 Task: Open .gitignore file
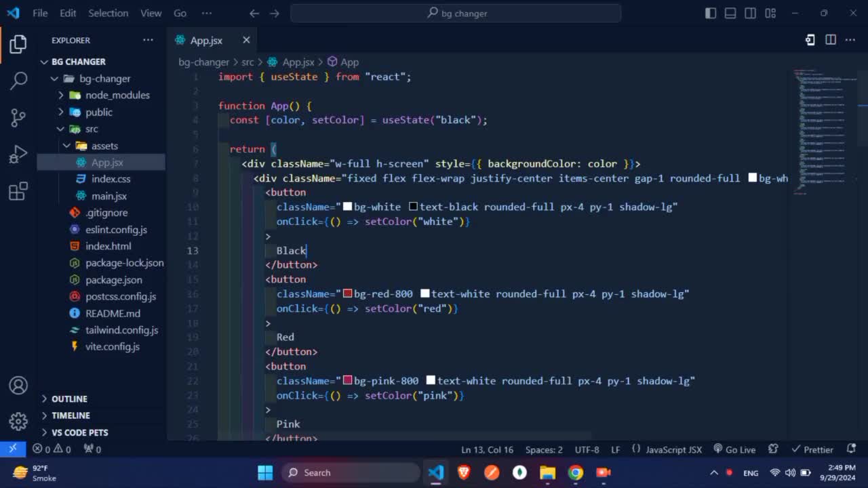[x=100, y=212]
